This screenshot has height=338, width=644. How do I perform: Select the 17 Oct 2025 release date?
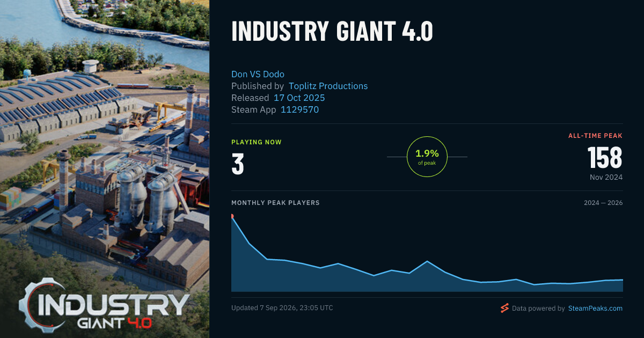click(299, 98)
